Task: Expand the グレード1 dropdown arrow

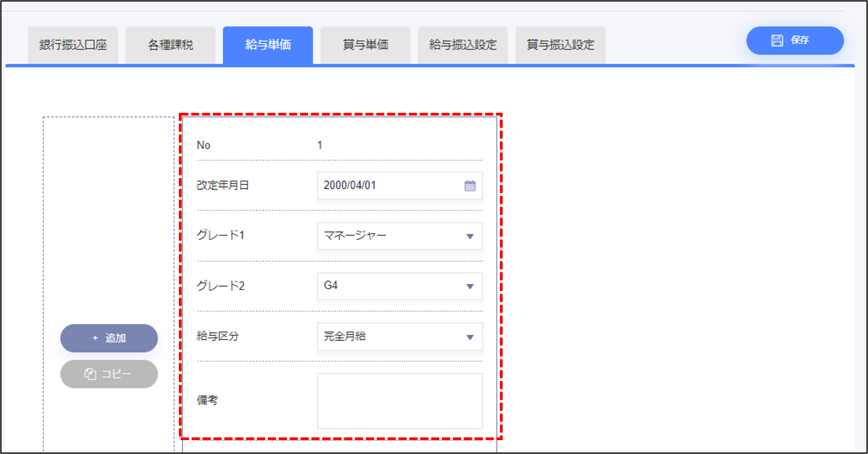Action: [x=470, y=236]
